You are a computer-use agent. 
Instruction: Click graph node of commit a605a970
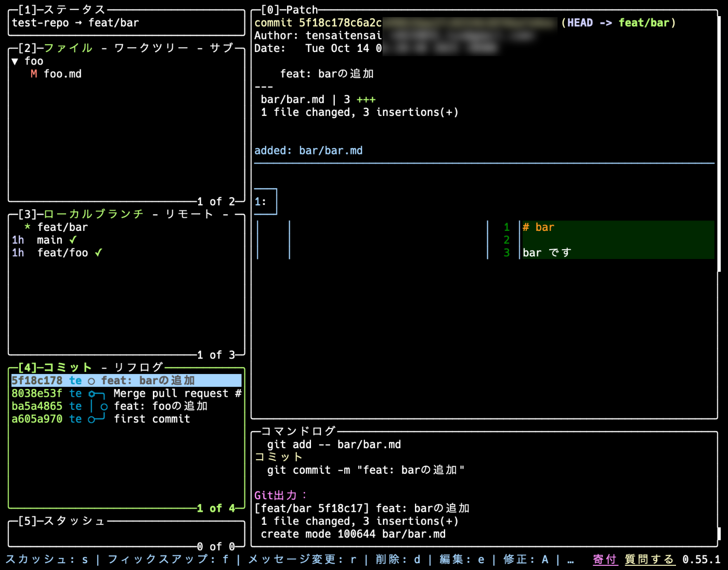point(92,419)
